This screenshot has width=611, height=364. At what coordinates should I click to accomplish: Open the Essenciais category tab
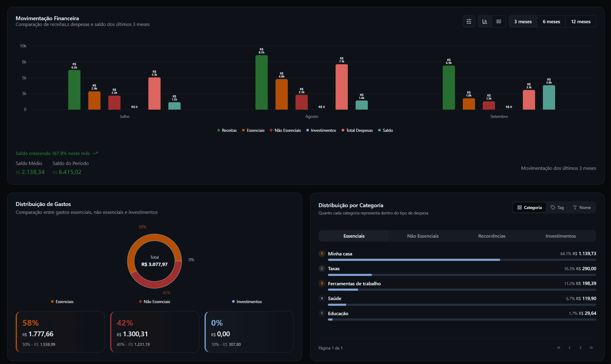click(354, 236)
